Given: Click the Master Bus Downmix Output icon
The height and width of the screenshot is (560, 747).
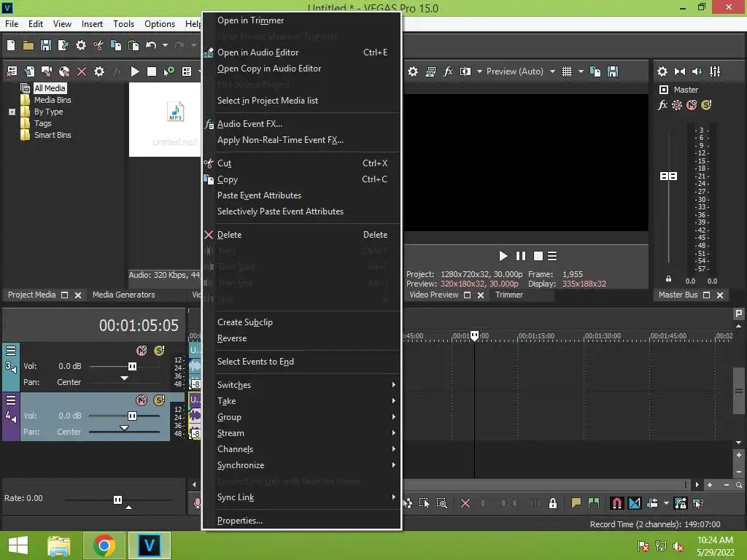Looking at the screenshot, I should (x=680, y=71).
